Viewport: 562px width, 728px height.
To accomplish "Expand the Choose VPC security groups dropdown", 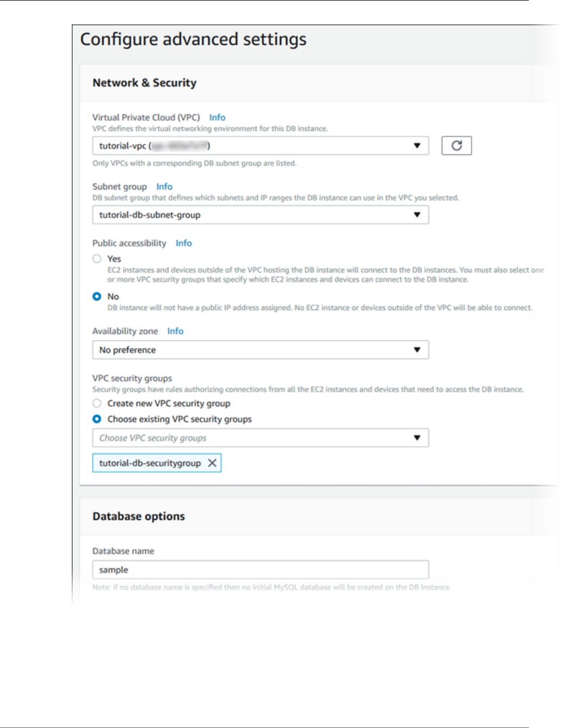I will [260, 438].
